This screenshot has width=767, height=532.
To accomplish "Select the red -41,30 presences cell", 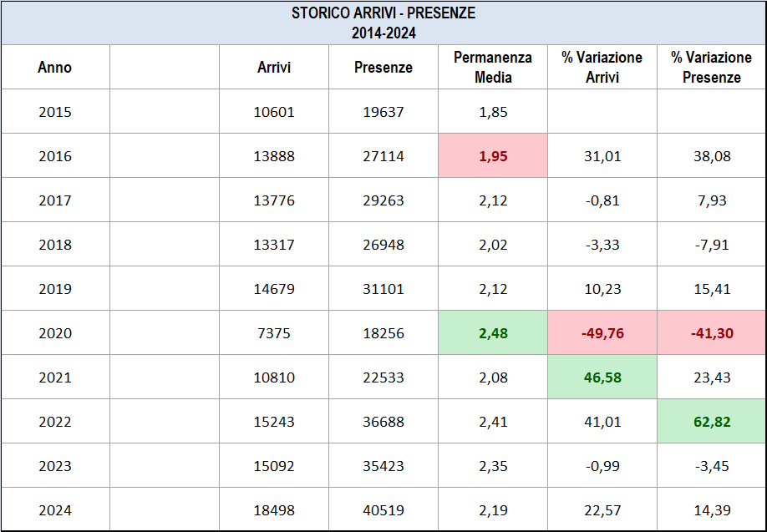I will (x=712, y=332).
